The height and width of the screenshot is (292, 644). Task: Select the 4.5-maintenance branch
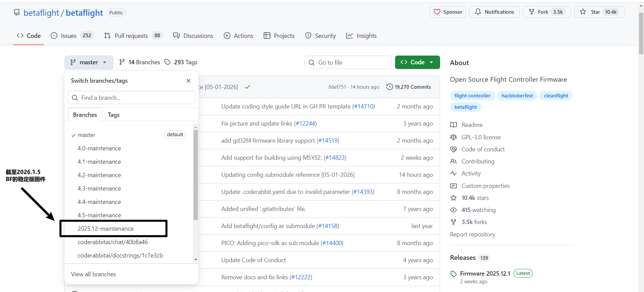[99, 215]
